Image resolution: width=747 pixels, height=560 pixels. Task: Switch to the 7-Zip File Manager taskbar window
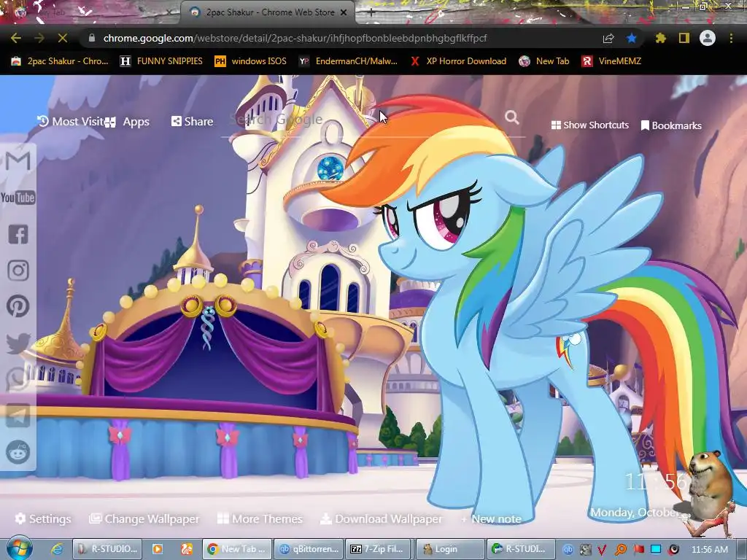[x=379, y=549]
